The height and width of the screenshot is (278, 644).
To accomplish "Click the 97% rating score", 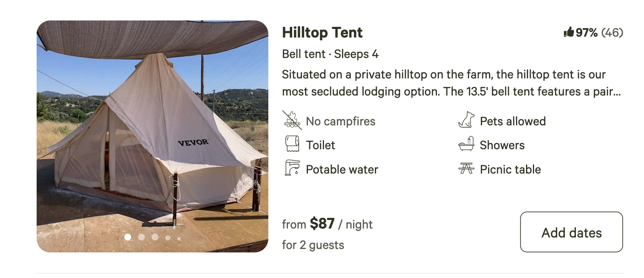I will click(x=587, y=32).
